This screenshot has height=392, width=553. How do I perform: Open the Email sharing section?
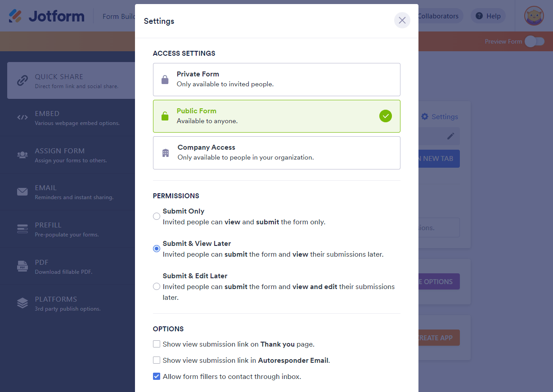point(67,192)
